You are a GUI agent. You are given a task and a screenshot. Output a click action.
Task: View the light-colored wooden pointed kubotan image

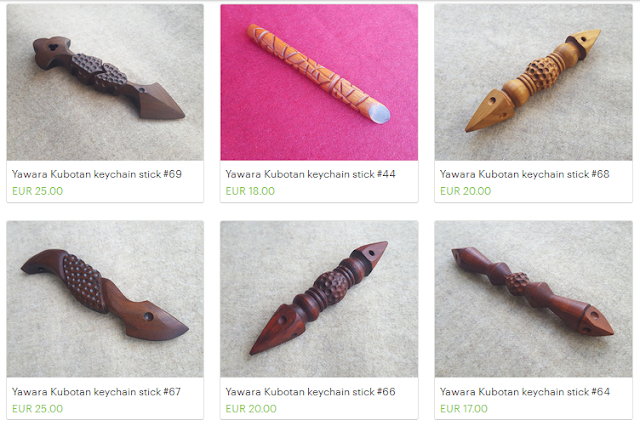click(x=533, y=82)
